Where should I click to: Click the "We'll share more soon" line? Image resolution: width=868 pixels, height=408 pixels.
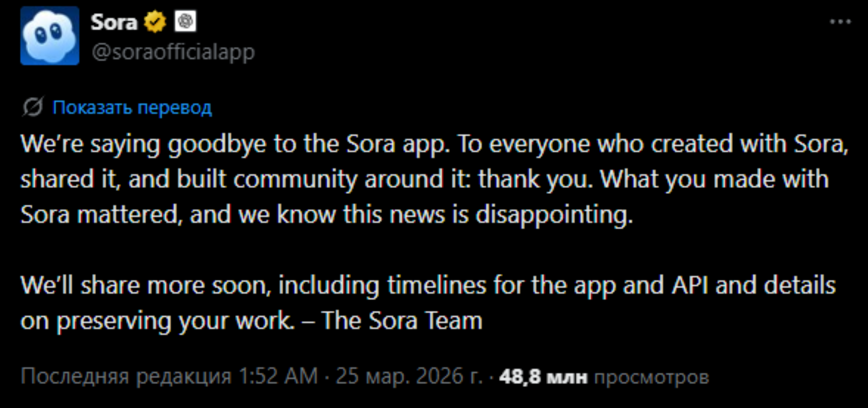tap(428, 286)
